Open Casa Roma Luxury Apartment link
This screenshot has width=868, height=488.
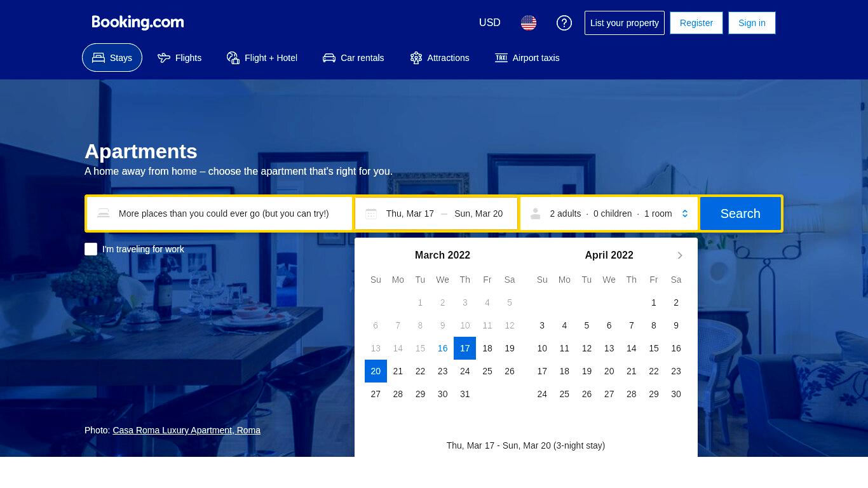186,430
